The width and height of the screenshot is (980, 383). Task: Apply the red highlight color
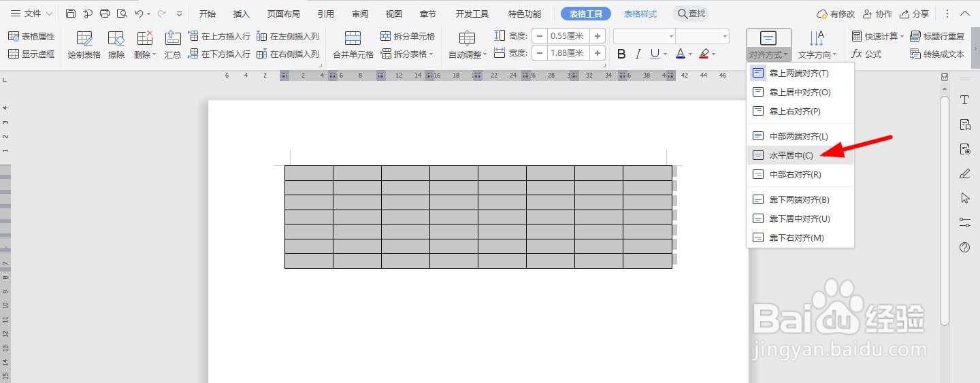pos(704,54)
